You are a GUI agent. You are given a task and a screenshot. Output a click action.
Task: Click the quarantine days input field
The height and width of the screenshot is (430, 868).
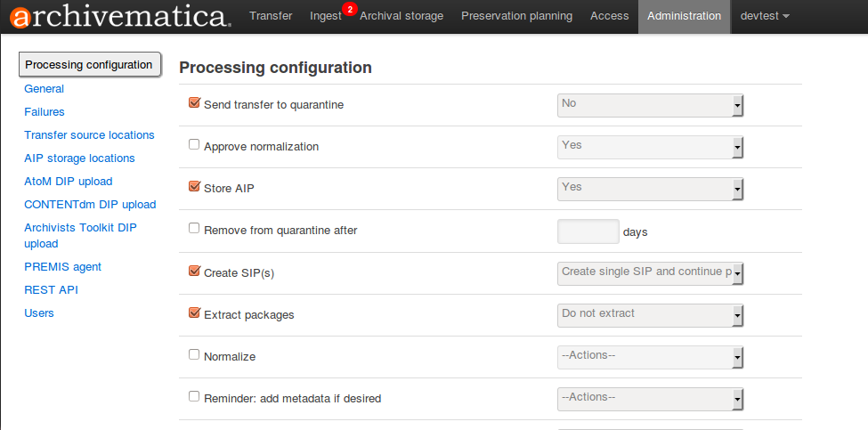(588, 231)
